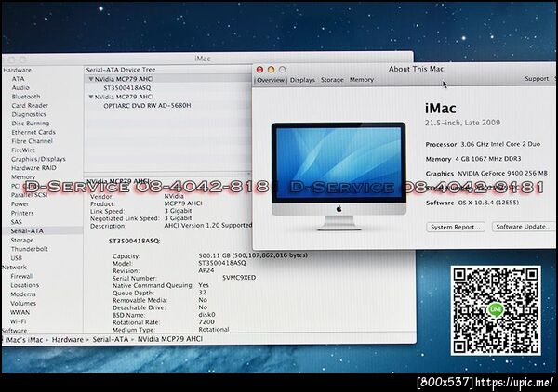
Task: Click the OS X 10.8.4 (12E55) version text
Action: click(x=488, y=203)
